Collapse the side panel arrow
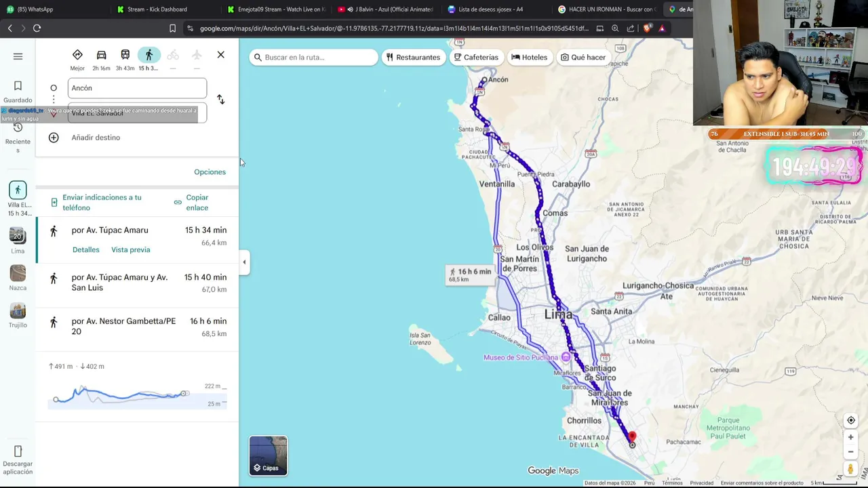 pos(244,262)
